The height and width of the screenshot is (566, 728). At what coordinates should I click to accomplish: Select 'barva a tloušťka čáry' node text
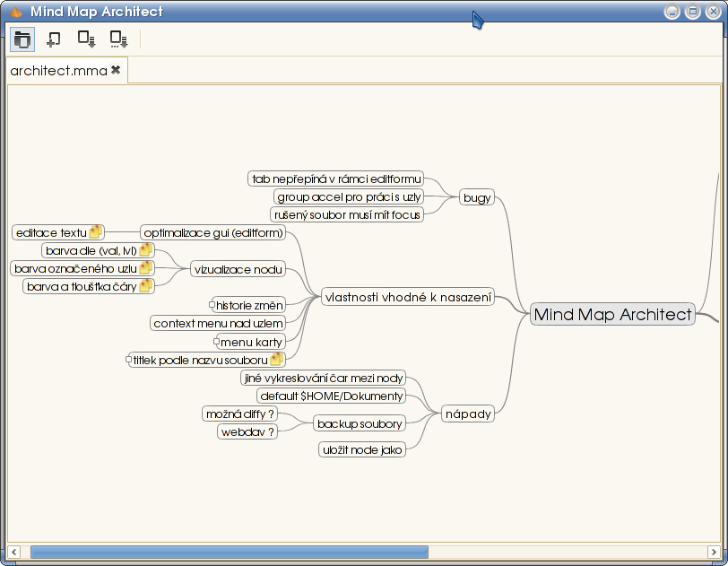[x=82, y=286]
